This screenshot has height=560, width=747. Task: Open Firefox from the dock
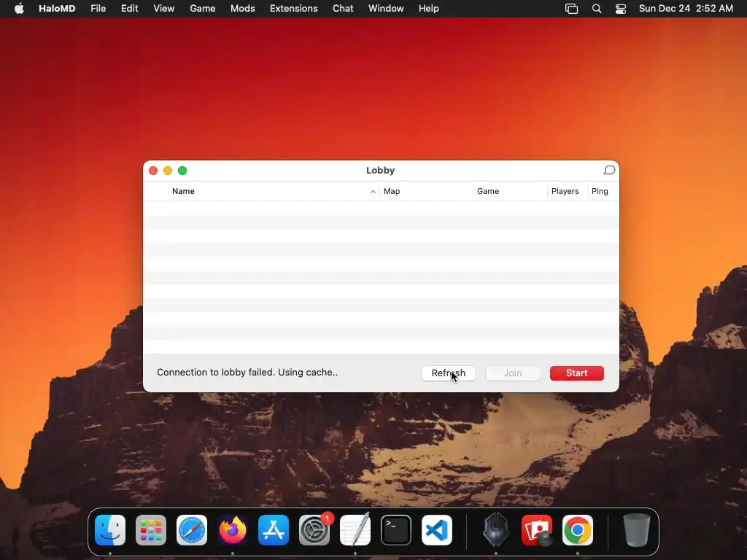(x=233, y=530)
